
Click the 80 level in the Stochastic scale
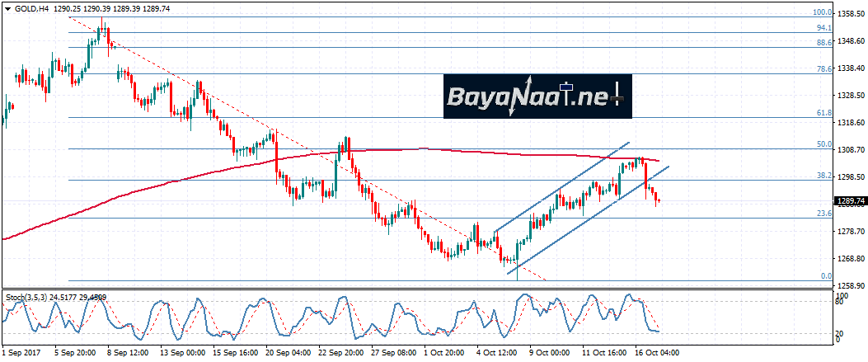click(x=840, y=303)
